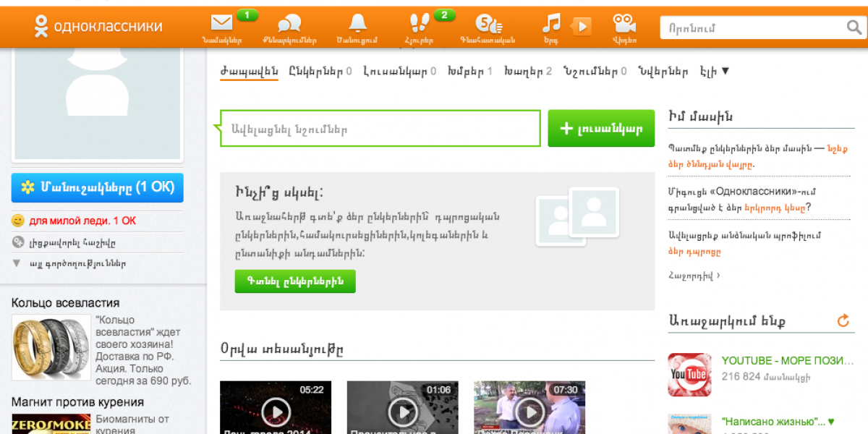The image size is (868, 434).
Task: Open the Ընկերներ friends tab
Action: point(320,72)
